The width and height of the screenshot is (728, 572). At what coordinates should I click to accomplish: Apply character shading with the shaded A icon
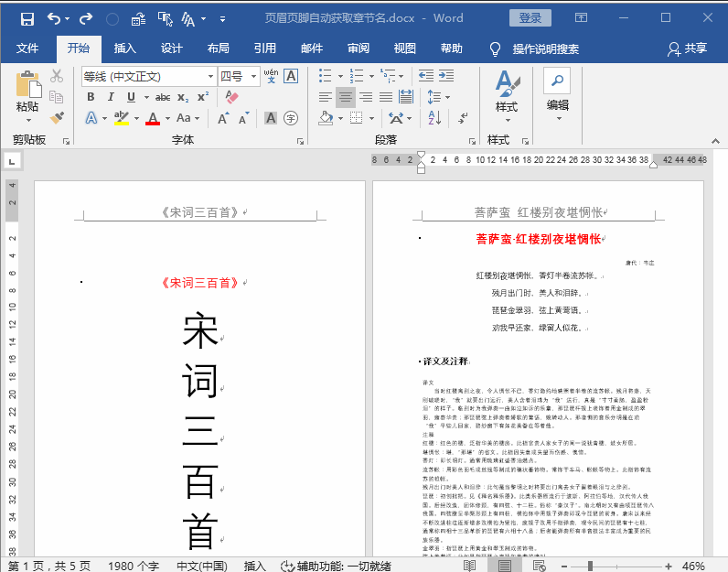point(271,118)
